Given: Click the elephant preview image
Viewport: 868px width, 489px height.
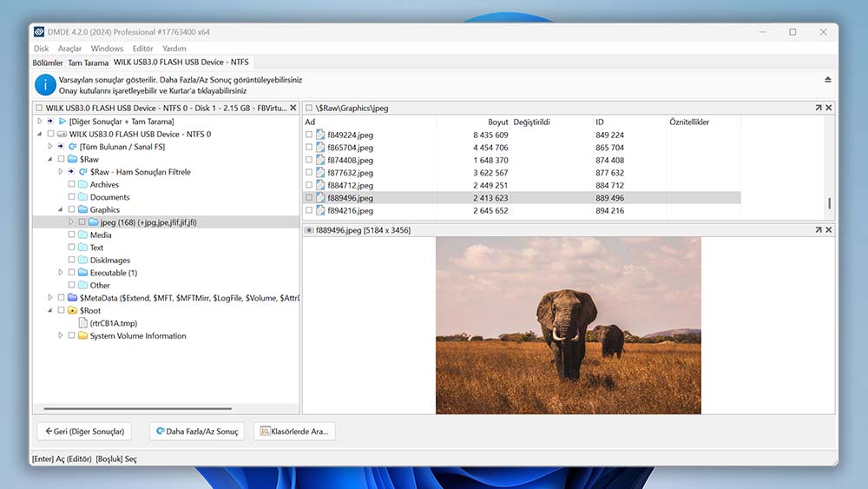Looking at the screenshot, I should point(568,325).
